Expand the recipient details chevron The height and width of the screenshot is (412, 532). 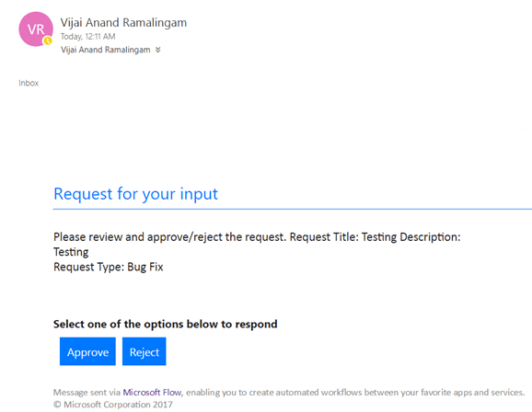[157, 50]
